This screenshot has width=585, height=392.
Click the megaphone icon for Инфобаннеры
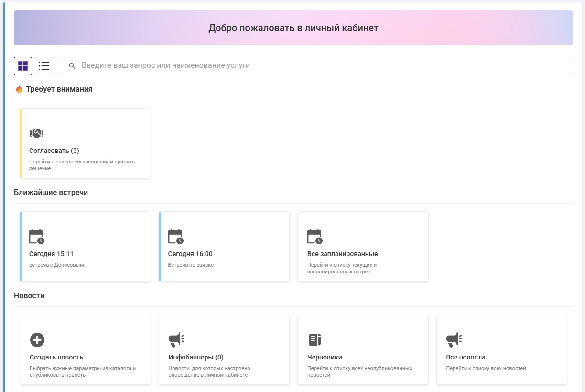click(x=176, y=340)
